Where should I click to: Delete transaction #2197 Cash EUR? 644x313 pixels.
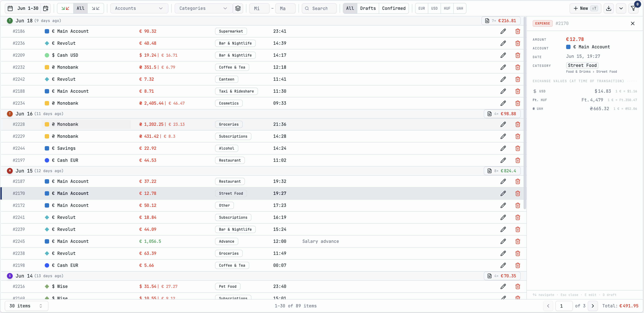(x=518, y=160)
